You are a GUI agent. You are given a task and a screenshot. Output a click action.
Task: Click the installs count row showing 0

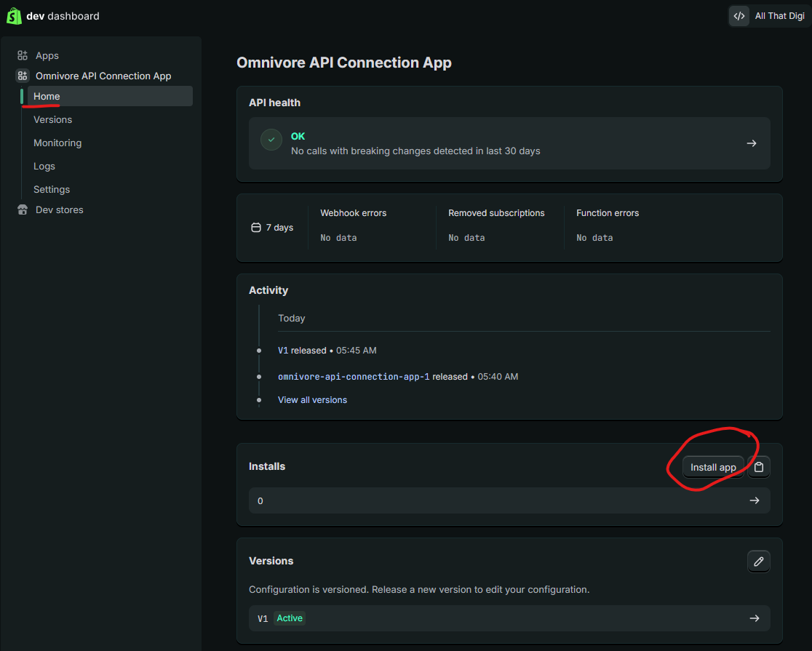click(509, 500)
